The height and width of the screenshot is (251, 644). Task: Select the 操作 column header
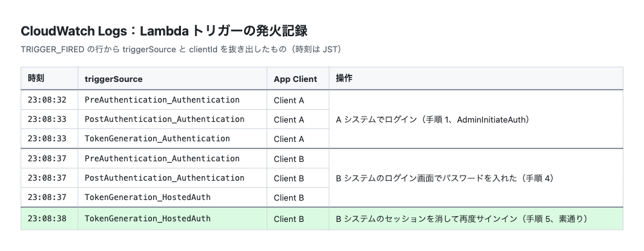coord(476,78)
